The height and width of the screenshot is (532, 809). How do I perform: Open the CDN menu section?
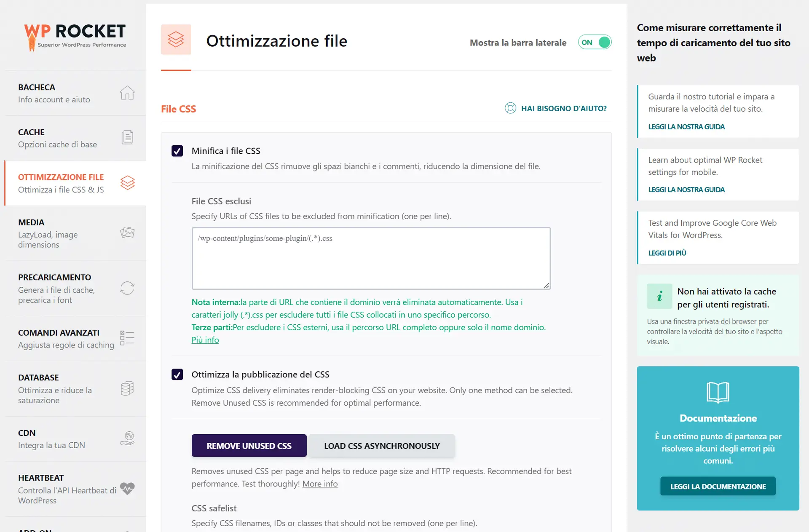click(76, 439)
